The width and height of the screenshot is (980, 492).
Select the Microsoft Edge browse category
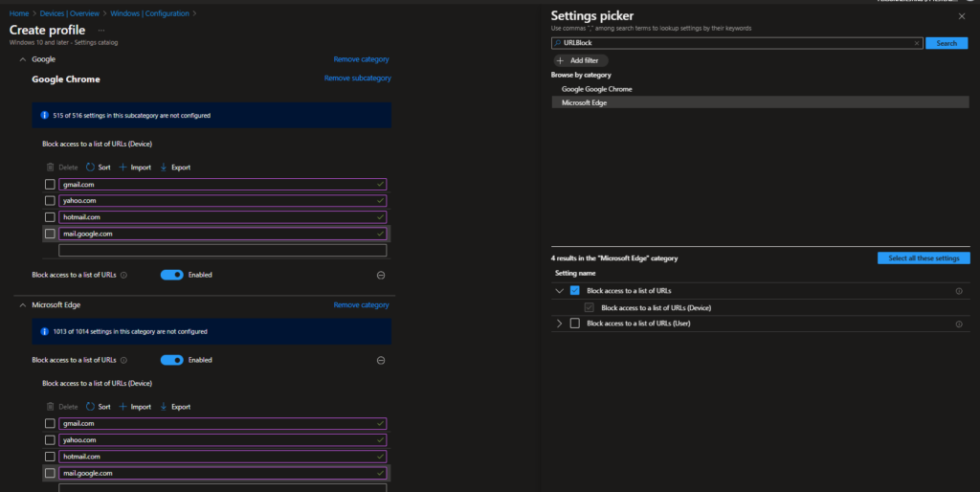(760, 102)
